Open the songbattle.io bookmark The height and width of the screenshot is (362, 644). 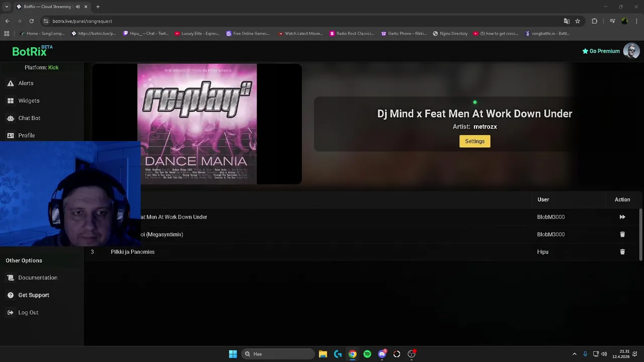pyautogui.click(x=547, y=34)
